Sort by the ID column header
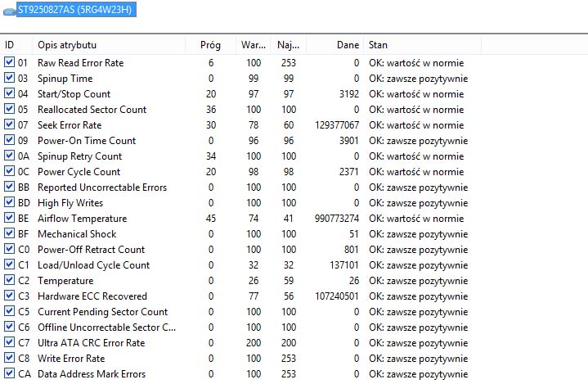 click(16, 45)
